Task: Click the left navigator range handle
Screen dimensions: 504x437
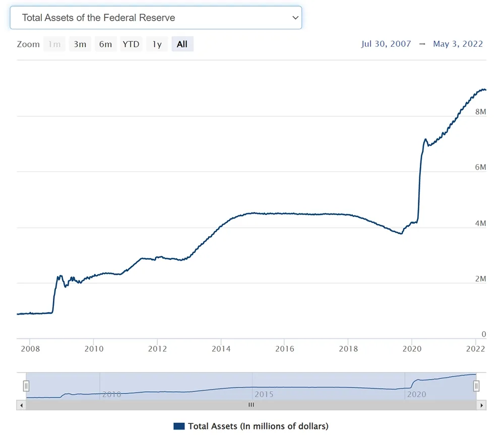Action: [x=26, y=386]
